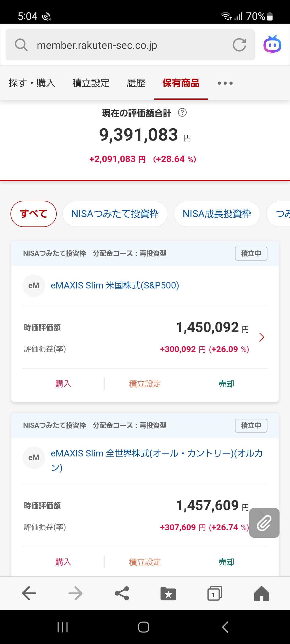The image size is (290, 644).
Task: Select the すべて filter chip
Action: (34, 214)
